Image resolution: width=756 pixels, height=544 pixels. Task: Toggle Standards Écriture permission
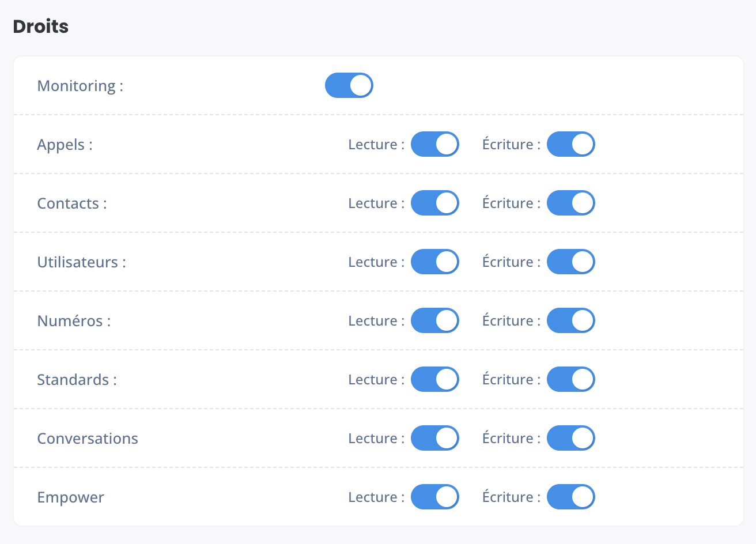point(571,379)
